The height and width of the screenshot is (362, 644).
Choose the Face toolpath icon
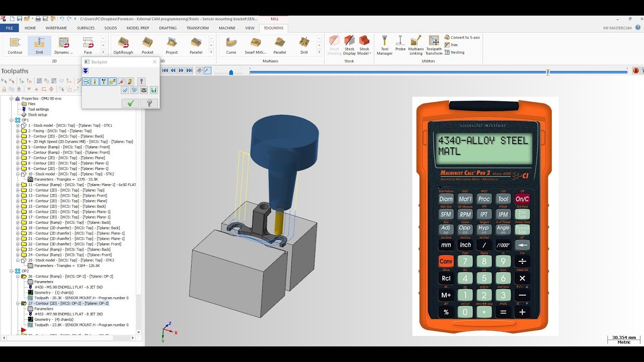point(88,45)
